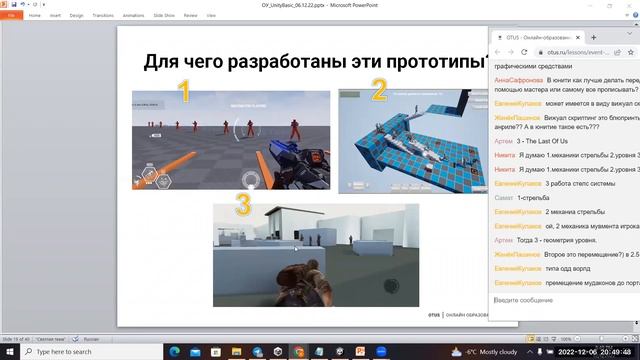This screenshot has width=640, height=360.
Task: Bookmark the page with star icon
Action: tap(631, 52)
